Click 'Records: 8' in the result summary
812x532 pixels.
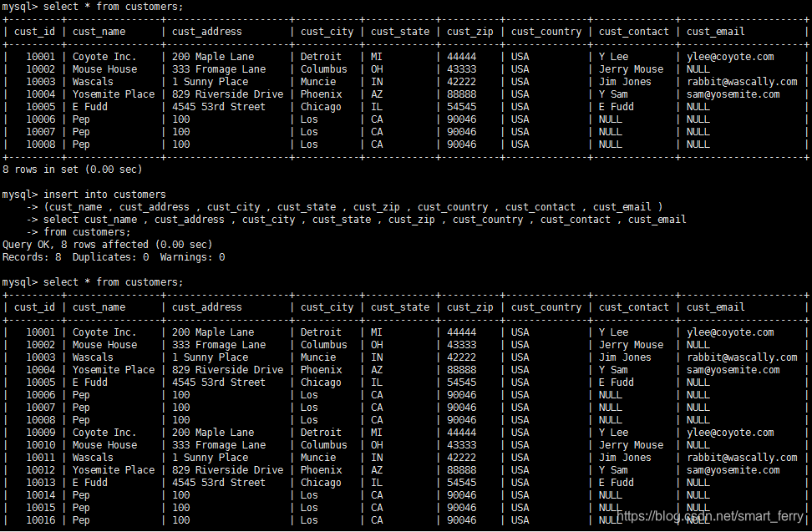(32, 257)
